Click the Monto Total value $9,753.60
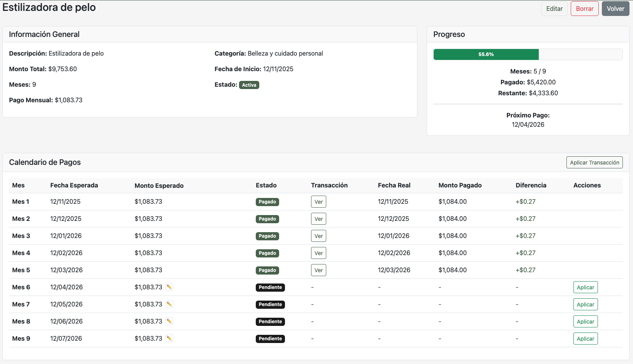This screenshot has height=364, width=633. (x=63, y=69)
